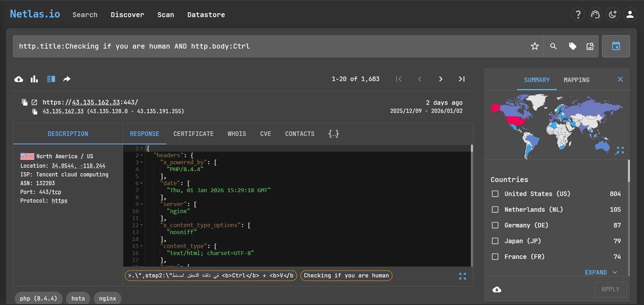Viewport: 644px width, 305px height.
Task: Star the current search query
Action: [x=535, y=46]
